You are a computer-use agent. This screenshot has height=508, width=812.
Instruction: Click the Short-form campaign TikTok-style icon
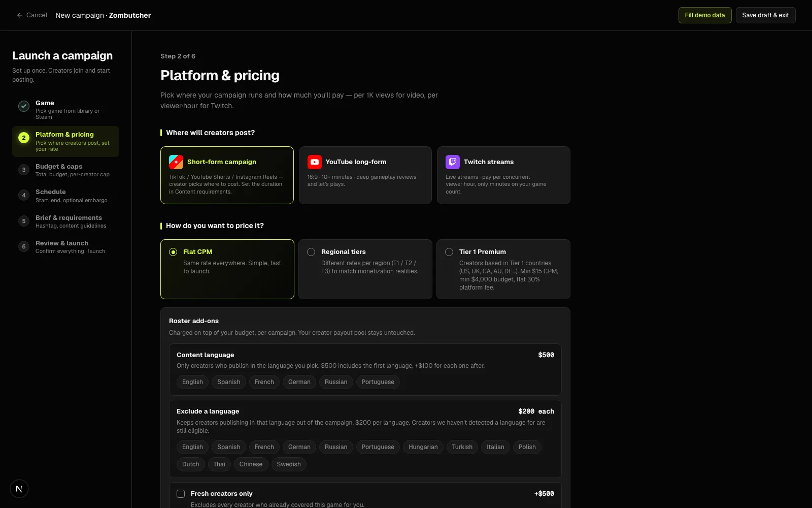(176, 162)
